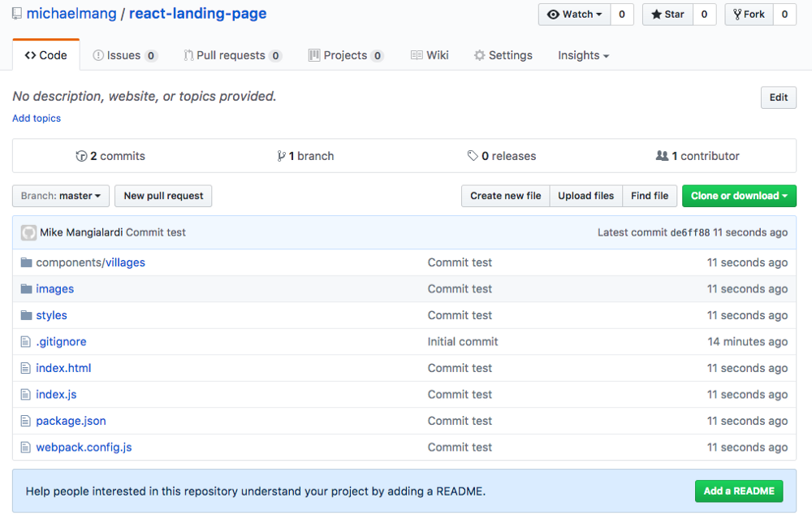Viewport: 812px width, 524px height.
Task: Click the Add topics link
Action: click(x=37, y=118)
